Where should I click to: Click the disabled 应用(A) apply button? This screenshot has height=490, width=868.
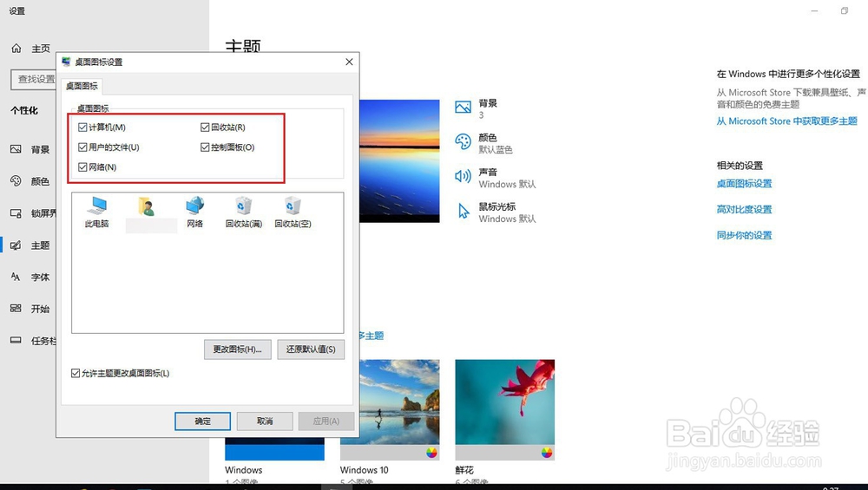tap(326, 421)
